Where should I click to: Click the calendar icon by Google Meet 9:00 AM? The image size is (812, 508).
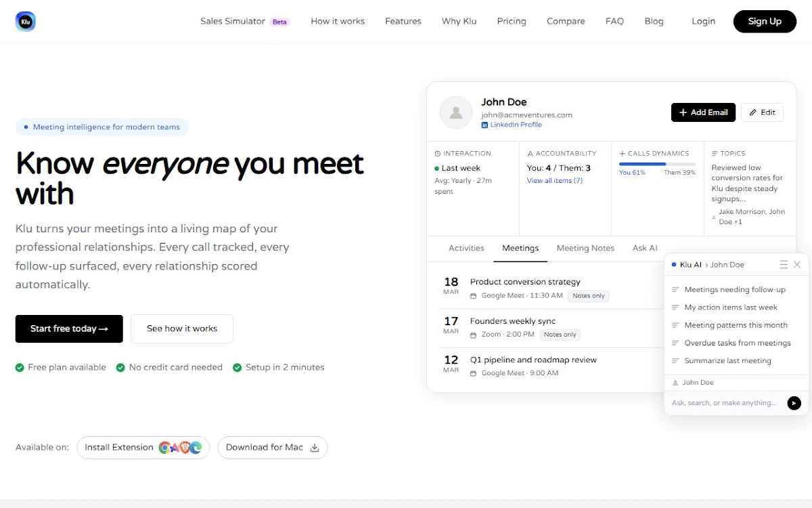pos(474,373)
